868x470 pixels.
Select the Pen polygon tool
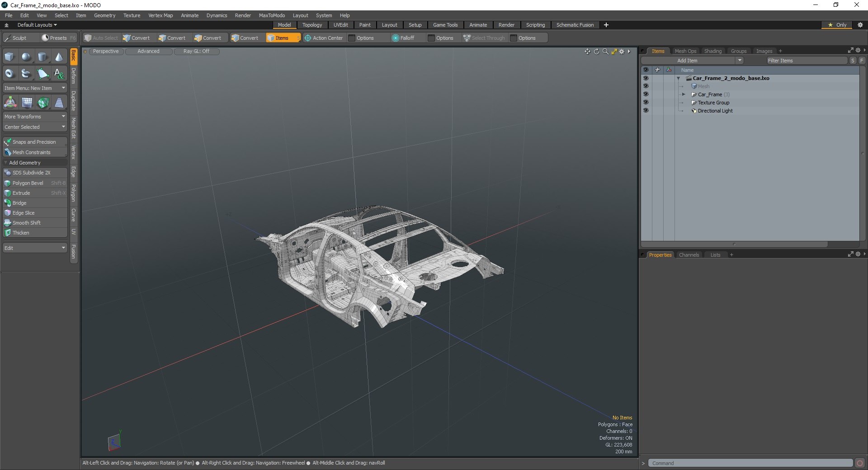click(x=42, y=73)
